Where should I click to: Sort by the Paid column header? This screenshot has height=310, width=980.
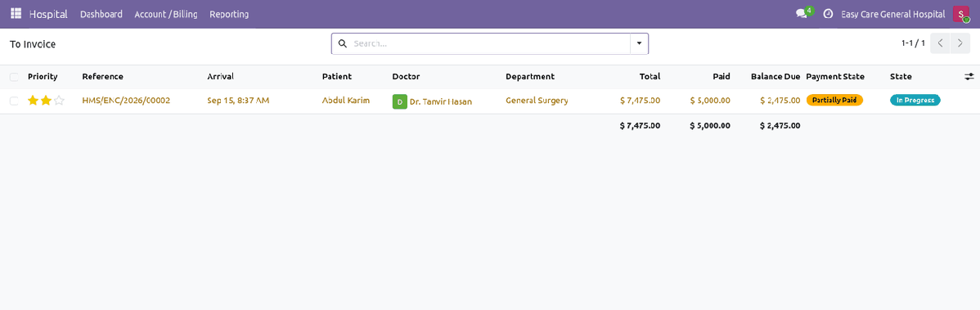click(x=722, y=76)
